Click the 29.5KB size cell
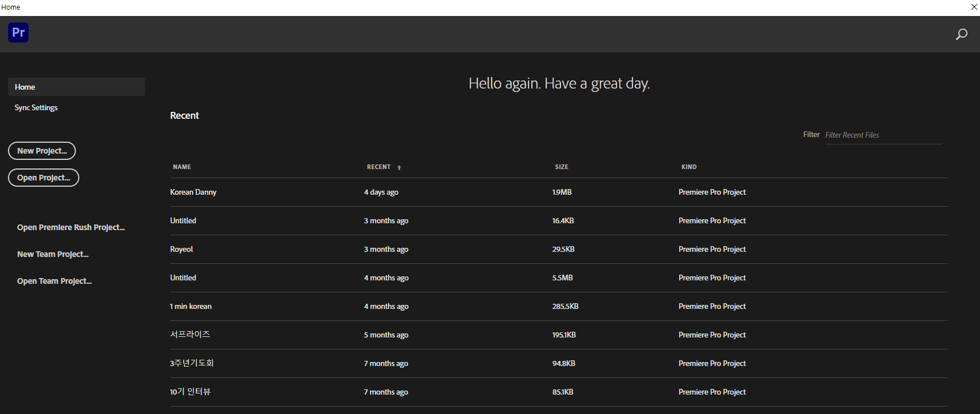 [x=563, y=250]
